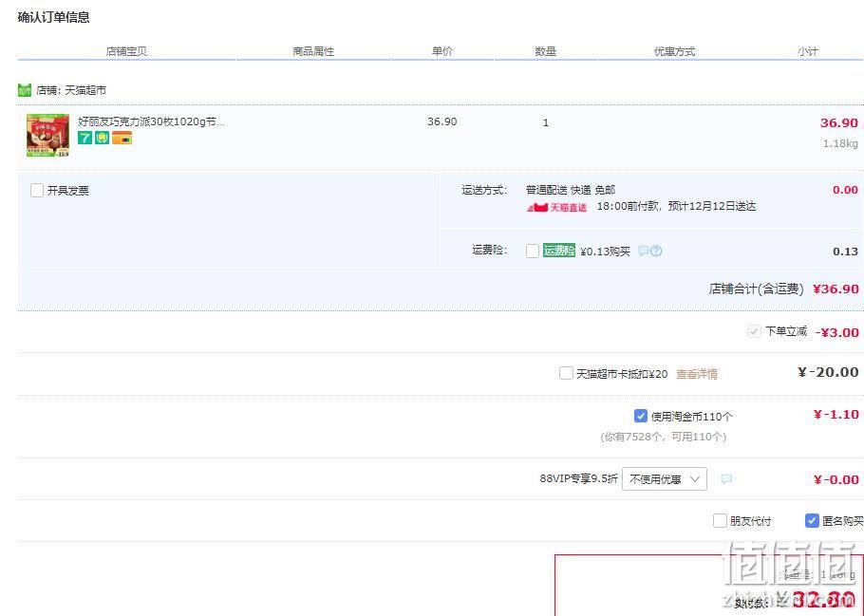Viewport: 864px width, 616px height.
Task: Click the 优惠方式 column header
Action: tap(674, 51)
